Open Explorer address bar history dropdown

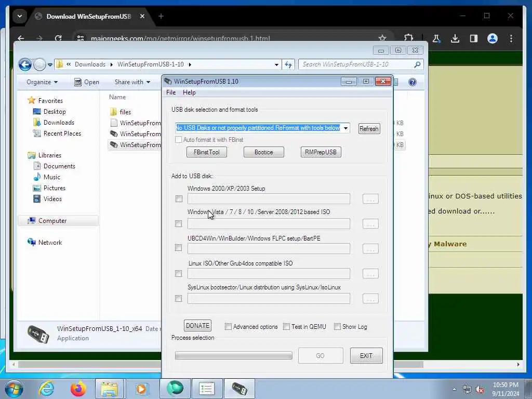(x=276, y=64)
